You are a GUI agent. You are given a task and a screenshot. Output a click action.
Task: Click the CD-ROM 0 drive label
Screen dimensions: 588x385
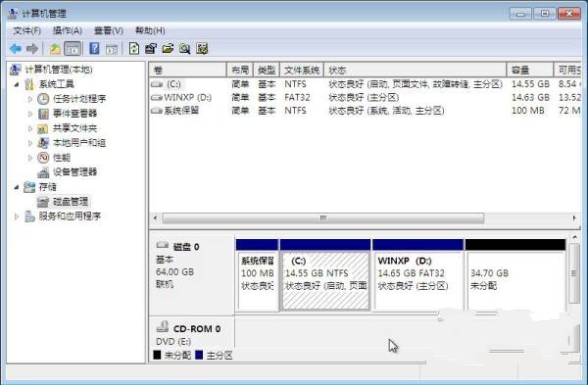pos(197,329)
